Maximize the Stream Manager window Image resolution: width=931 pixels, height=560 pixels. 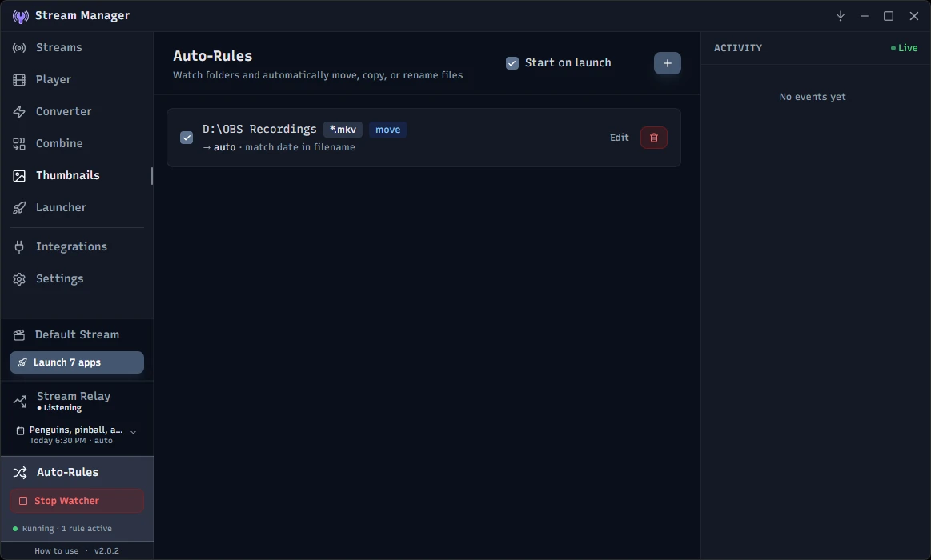[889, 16]
